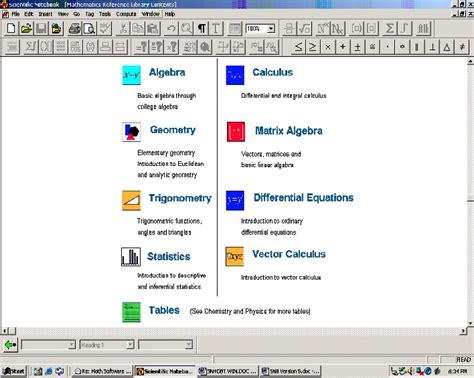This screenshot has height=378, width=474.
Task: Open the first tag dropdown beside the back arrow
Action: pyautogui.click(x=71, y=344)
